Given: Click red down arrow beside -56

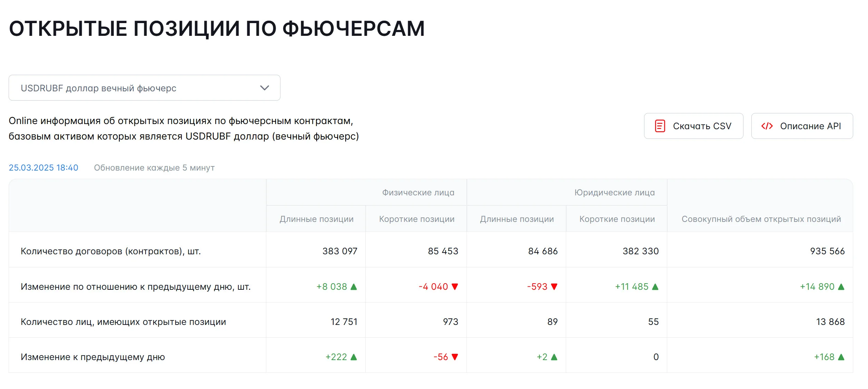Looking at the screenshot, I should point(455,357).
